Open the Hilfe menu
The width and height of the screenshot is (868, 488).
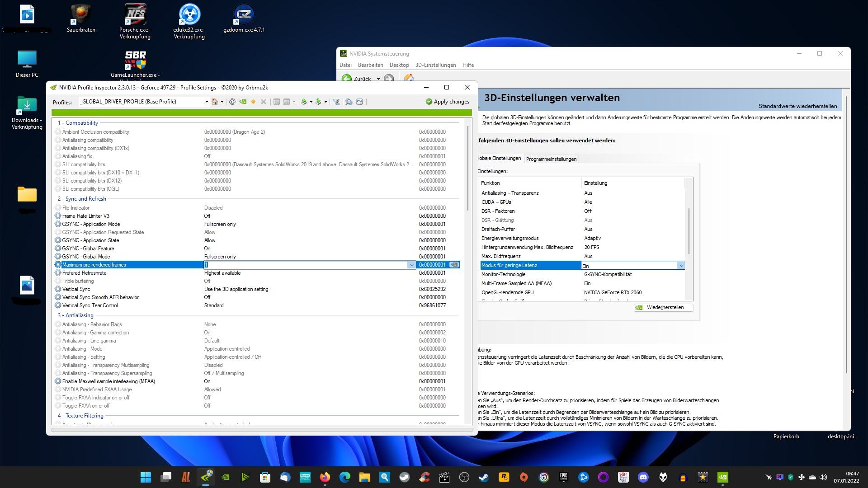click(x=468, y=65)
